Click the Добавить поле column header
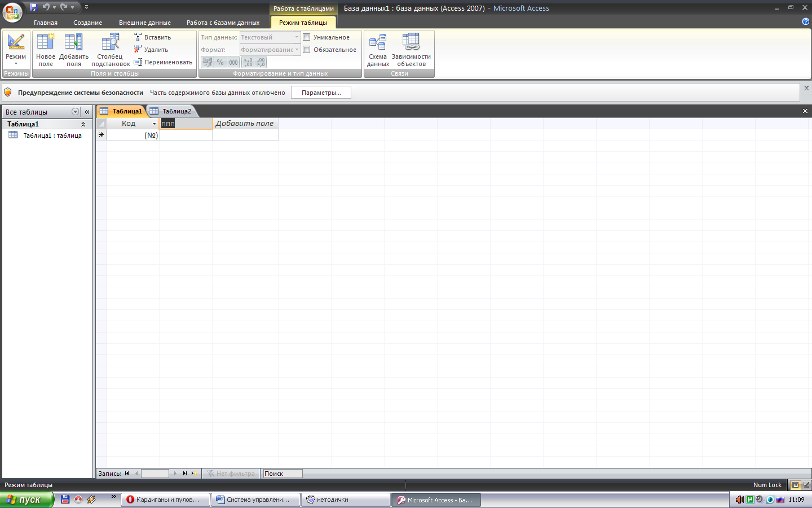This screenshot has width=812, height=508. 245,124
